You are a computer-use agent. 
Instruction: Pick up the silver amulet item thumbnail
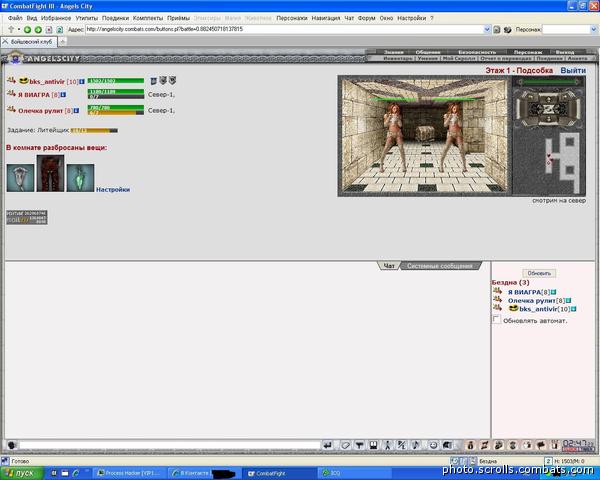click(x=20, y=178)
